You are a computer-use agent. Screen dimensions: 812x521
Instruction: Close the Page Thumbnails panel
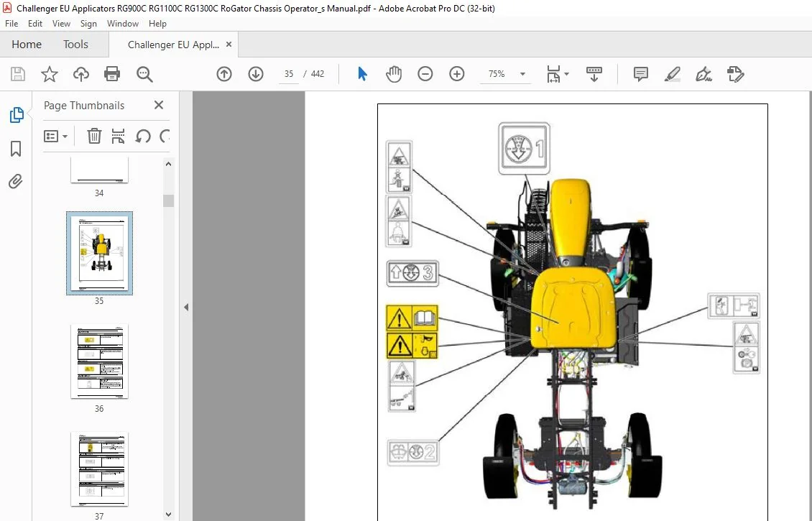[x=159, y=105]
